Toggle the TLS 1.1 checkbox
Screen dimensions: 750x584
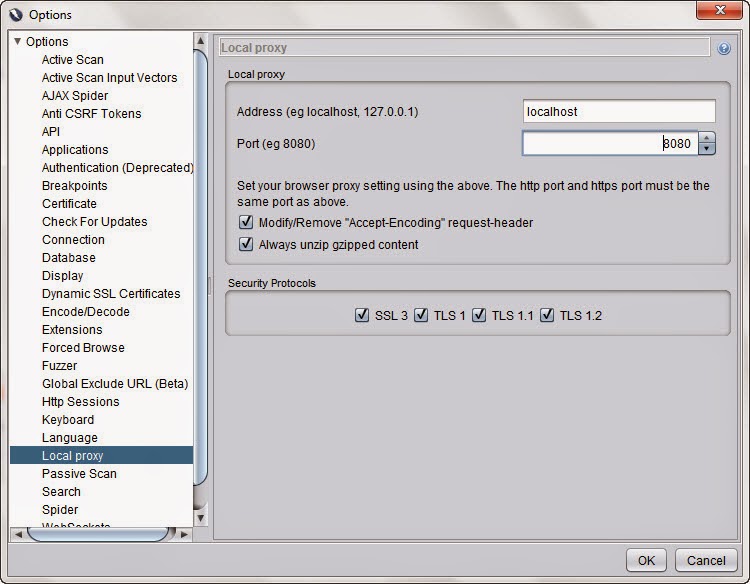[479, 315]
